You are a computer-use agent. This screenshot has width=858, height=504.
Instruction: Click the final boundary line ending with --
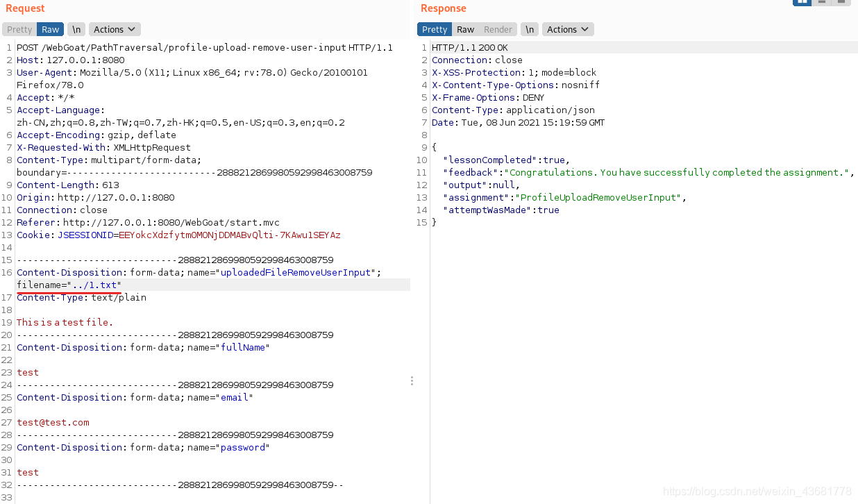[180, 485]
